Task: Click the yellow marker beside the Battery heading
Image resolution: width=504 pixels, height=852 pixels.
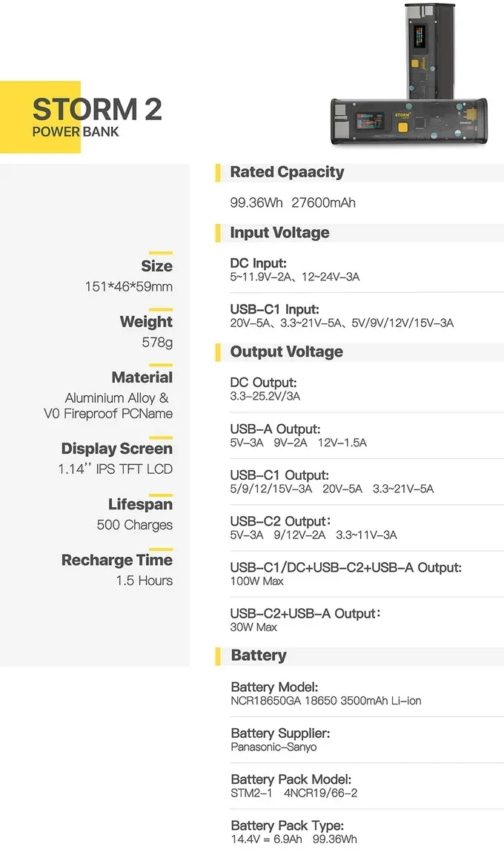Action: pos(218,655)
